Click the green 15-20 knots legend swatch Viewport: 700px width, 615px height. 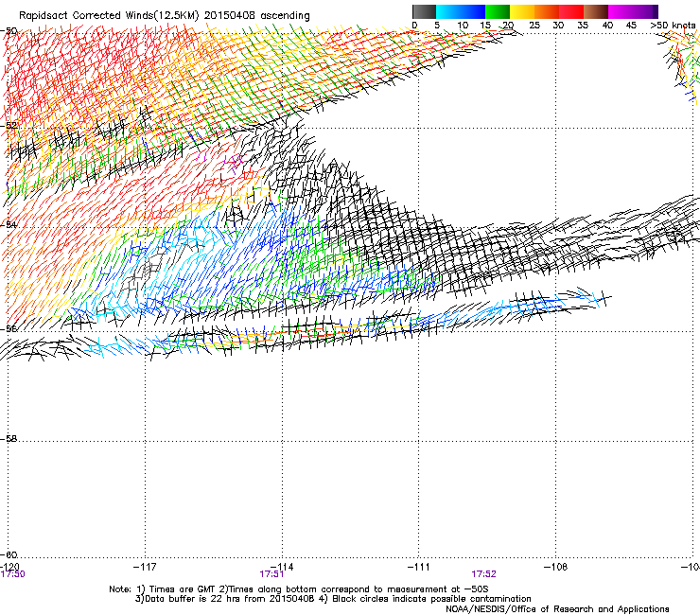498,11
